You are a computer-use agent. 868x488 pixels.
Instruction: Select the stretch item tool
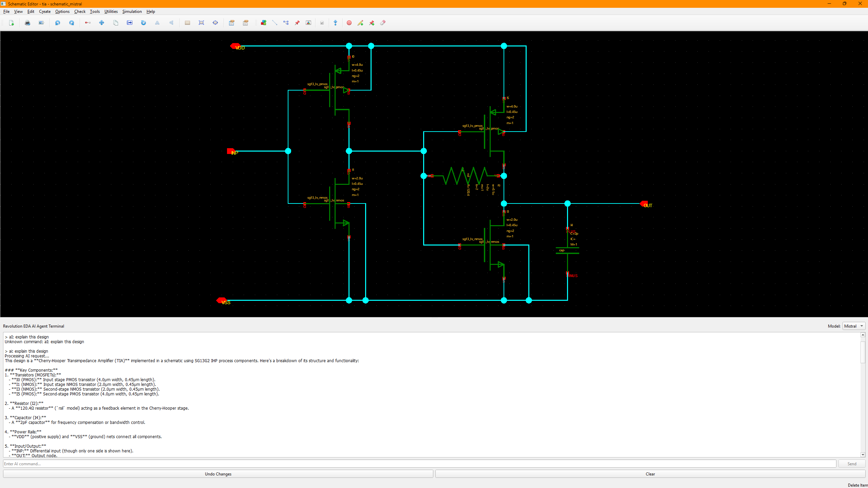pyautogui.click(x=88, y=23)
